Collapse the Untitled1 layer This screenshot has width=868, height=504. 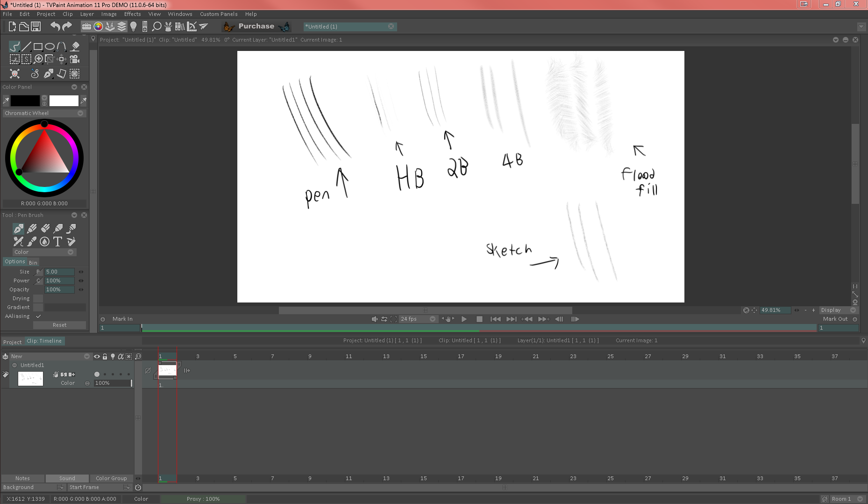pos(14,365)
